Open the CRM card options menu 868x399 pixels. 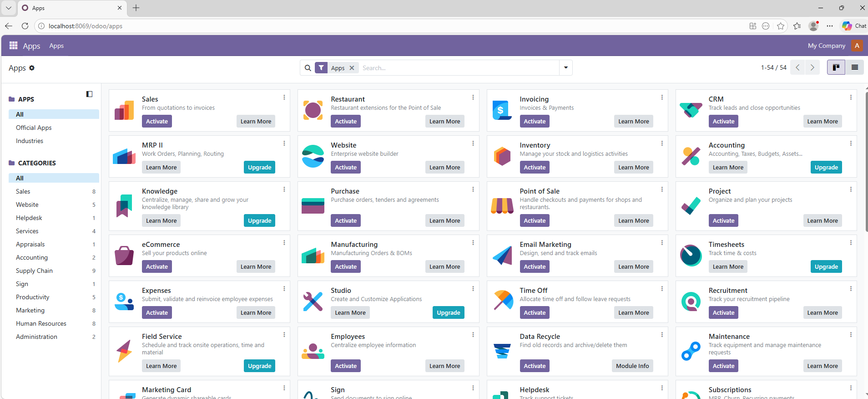tap(851, 97)
